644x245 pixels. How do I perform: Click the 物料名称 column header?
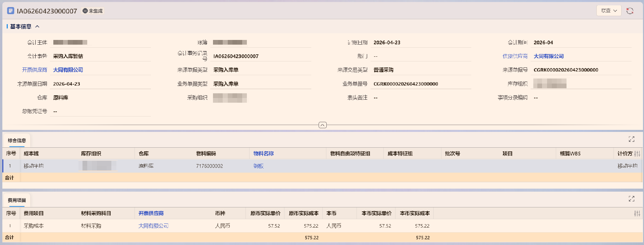pyautogui.click(x=263, y=153)
